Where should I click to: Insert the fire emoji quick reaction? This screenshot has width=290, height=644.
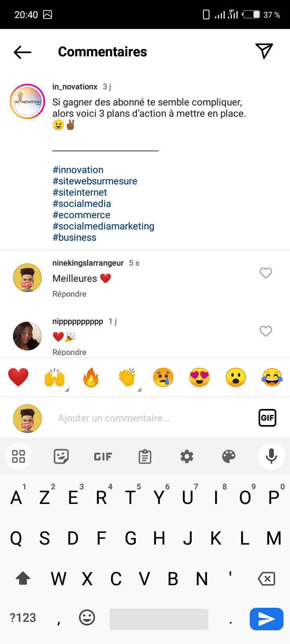click(91, 378)
